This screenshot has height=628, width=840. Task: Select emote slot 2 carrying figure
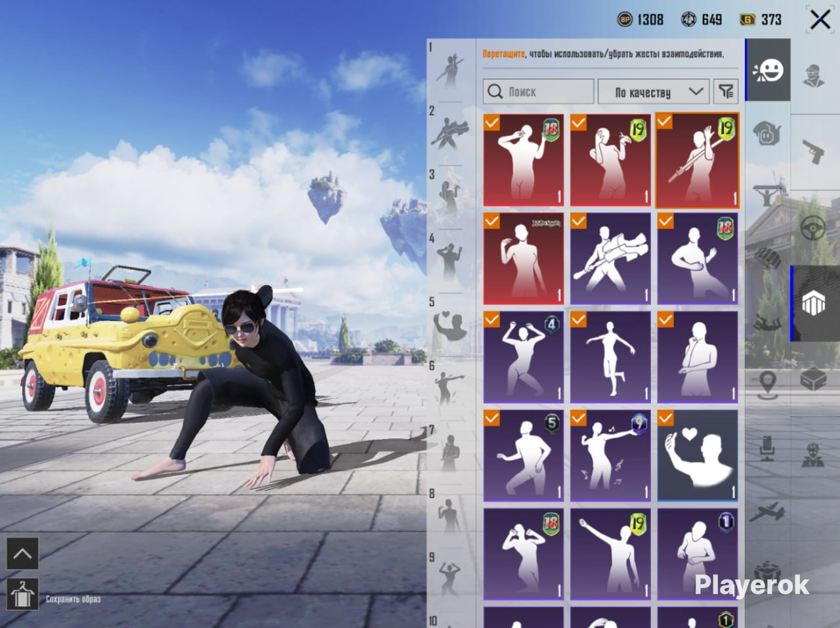(450, 133)
